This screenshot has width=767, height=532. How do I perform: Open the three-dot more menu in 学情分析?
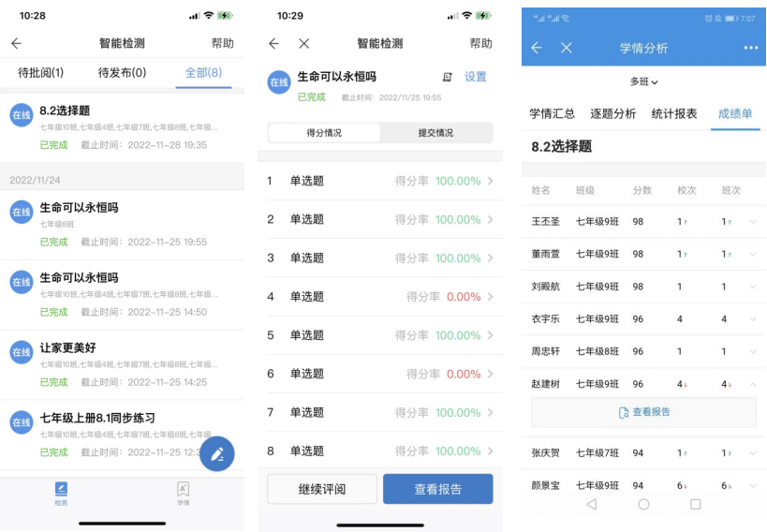click(750, 48)
